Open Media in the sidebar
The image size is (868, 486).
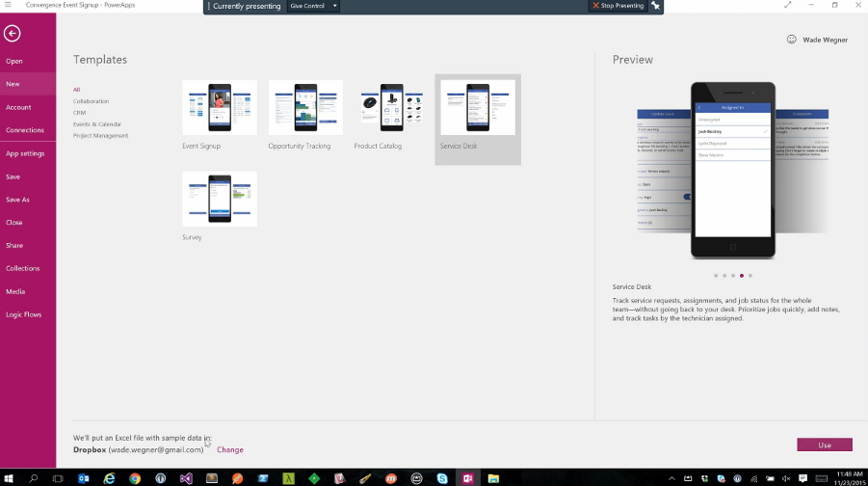point(15,291)
